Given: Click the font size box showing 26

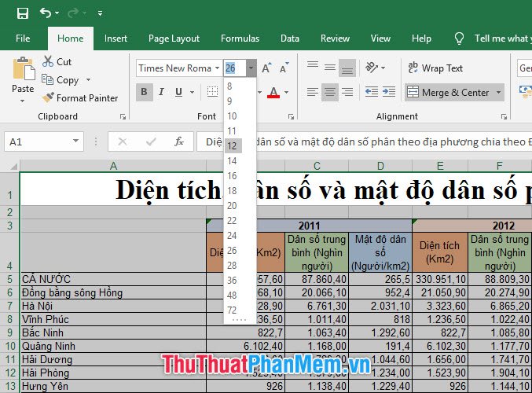Looking at the screenshot, I should pyautogui.click(x=234, y=68).
